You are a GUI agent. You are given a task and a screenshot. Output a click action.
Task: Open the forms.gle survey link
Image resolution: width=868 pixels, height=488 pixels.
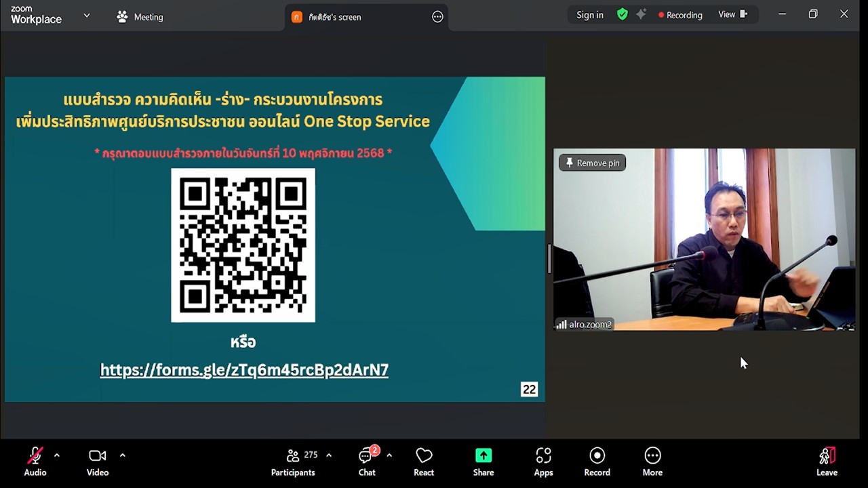[244, 370]
